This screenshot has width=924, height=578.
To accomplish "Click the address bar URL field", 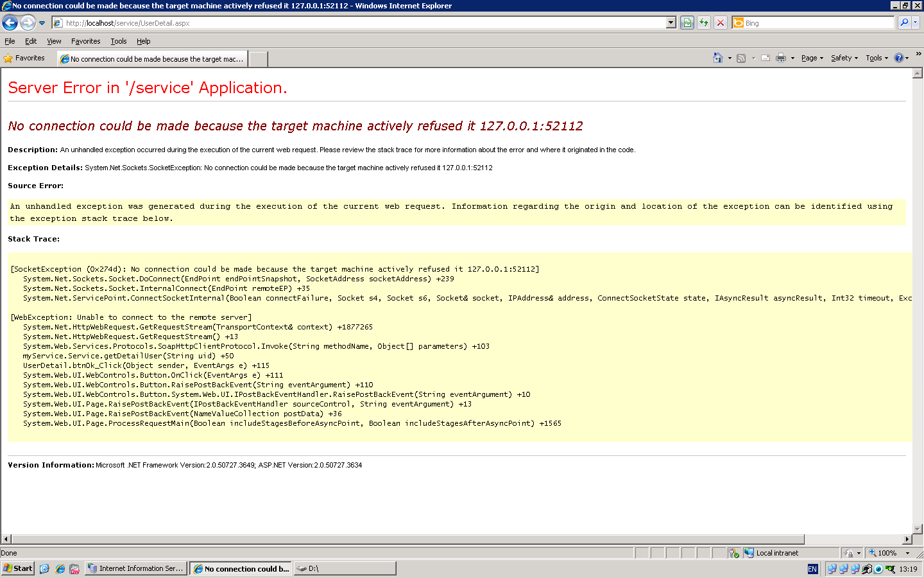I will tap(359, 23).
